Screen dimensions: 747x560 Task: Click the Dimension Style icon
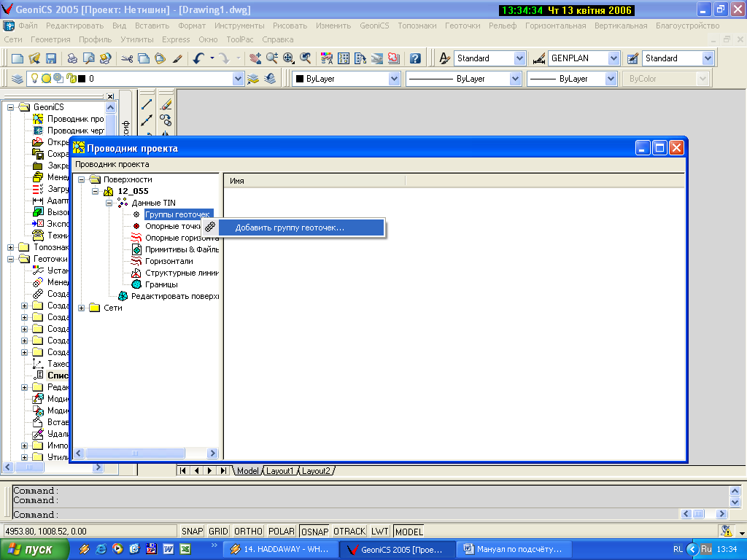point(539,58)
